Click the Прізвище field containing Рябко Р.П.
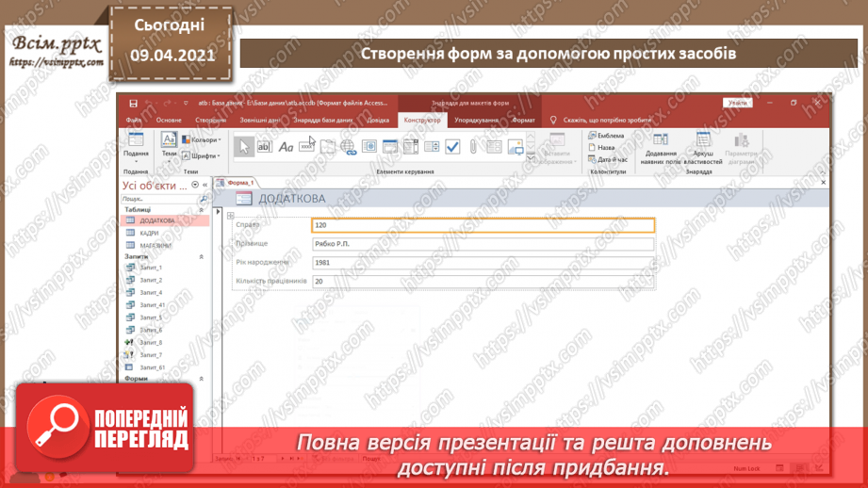Image resolution: width=868 pixels, height=488 pixels. click(x=483, y=244)
